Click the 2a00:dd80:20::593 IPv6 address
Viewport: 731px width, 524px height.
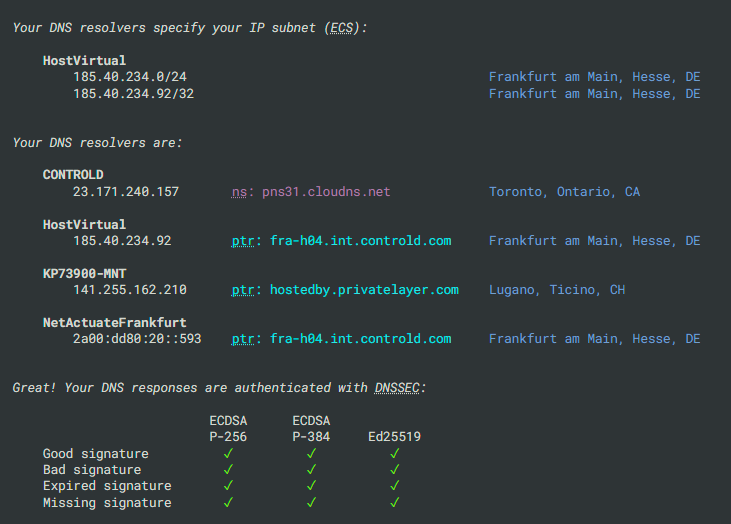[137, 338]
